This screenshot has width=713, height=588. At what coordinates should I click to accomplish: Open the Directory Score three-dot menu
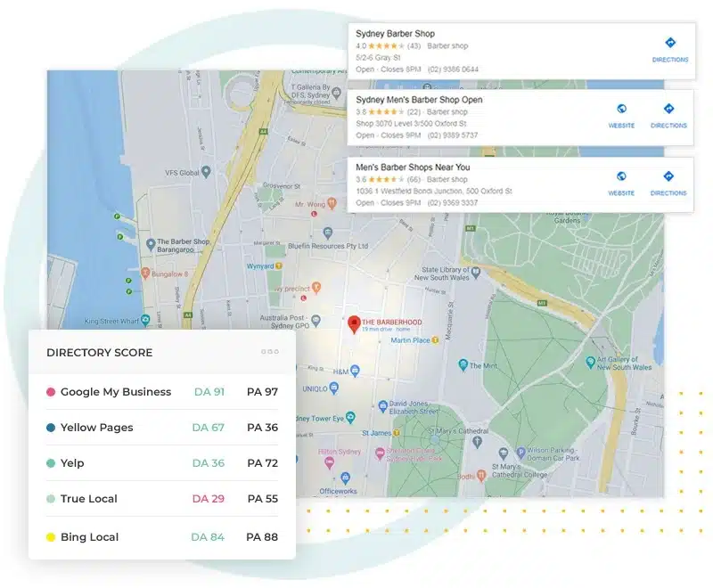click(x=270, y=352)
